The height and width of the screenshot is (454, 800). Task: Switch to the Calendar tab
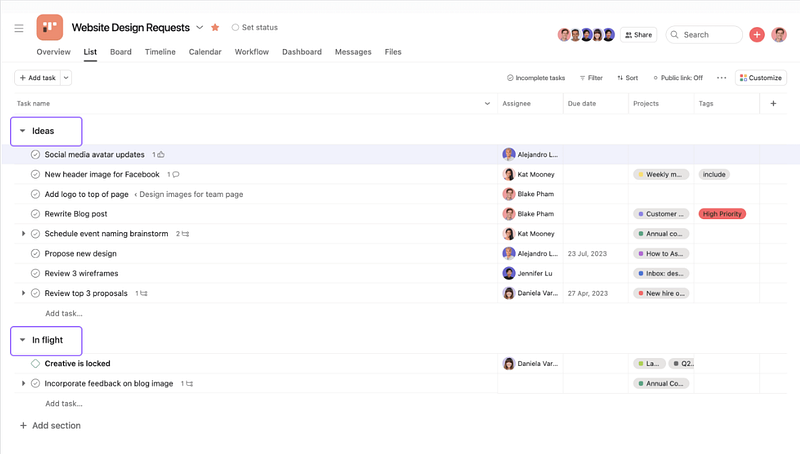pos(205,52)
